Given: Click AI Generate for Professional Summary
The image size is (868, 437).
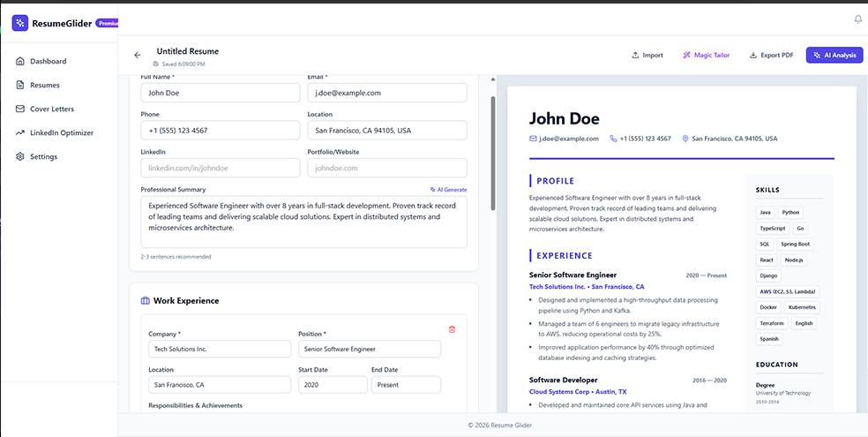Looking at the screenshot, I should tap(448, 190).
